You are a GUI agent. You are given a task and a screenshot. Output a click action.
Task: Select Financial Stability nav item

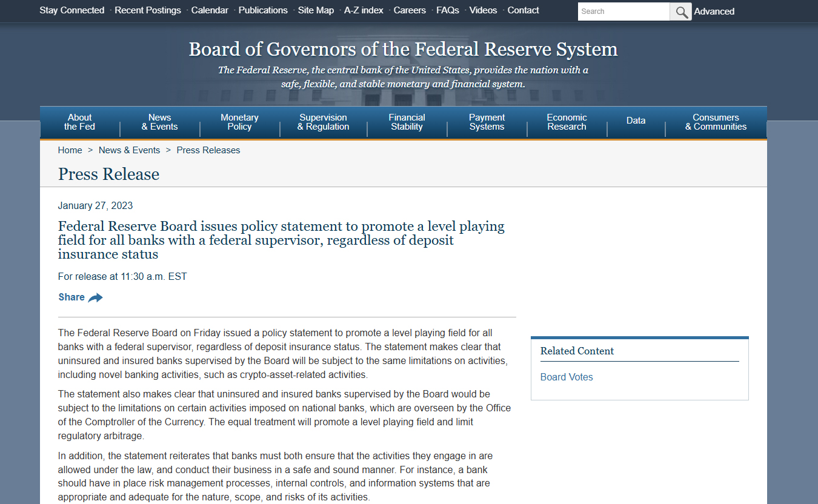407,122
